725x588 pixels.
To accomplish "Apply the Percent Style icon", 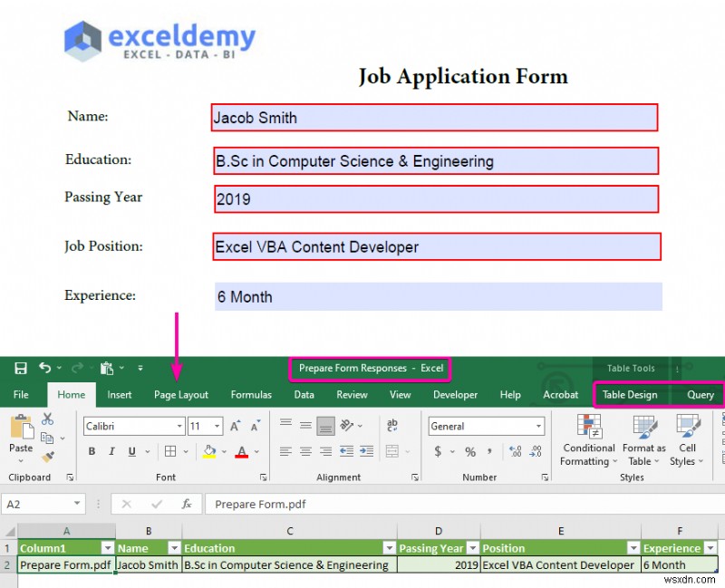I will [469, 450].
